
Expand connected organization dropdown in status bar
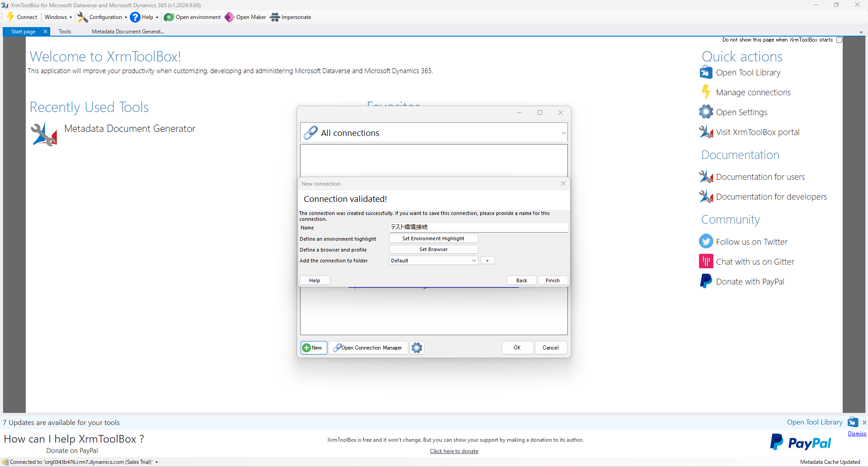click(156, 462)
